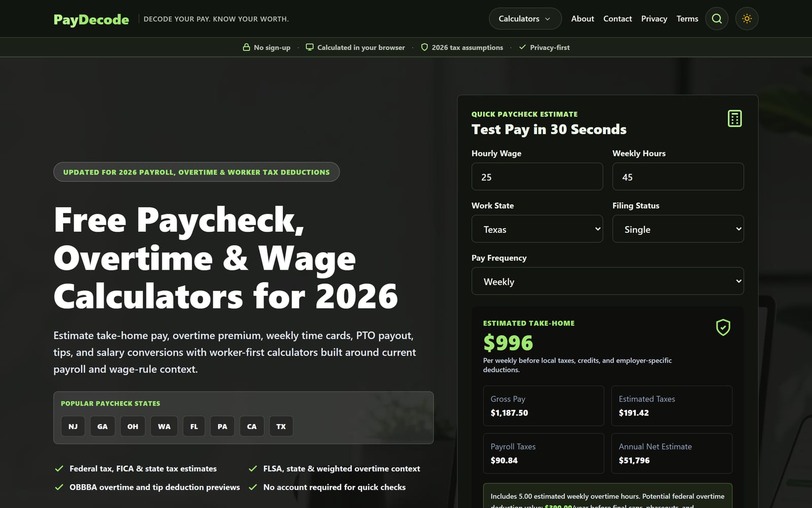Image resolution: width=812 pixels, height=508 pixels.
Task: Click the checkmark icon beside Privacy-first
Action: pyautogui.click(x=522, y=47)
